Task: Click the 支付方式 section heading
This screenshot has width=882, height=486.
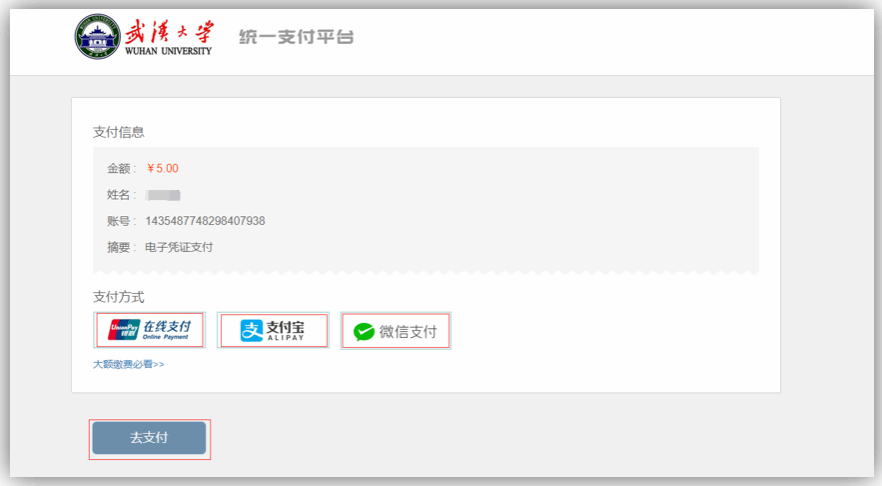Action: 119,297
